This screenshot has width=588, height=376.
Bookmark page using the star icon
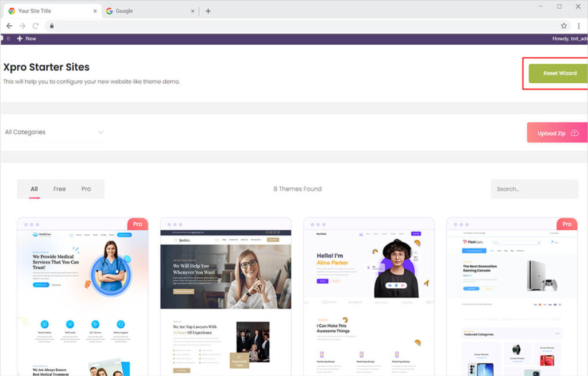[564, 26]
